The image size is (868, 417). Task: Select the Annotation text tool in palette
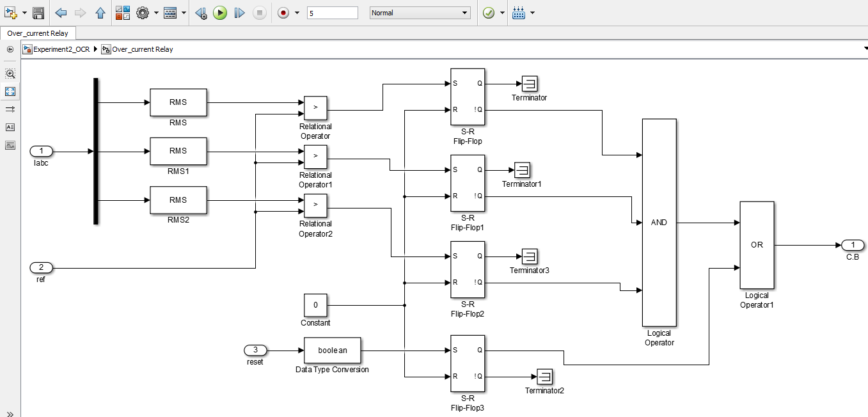10,127
